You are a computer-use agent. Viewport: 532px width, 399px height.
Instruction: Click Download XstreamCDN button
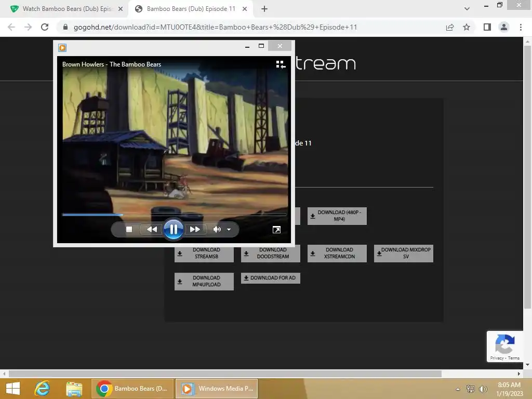point(337,253)
